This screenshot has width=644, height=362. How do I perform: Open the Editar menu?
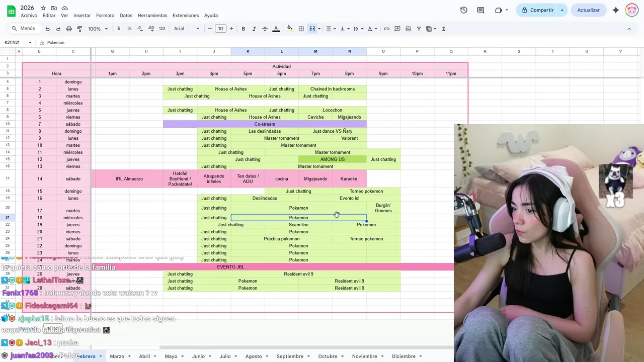point(49,16)
